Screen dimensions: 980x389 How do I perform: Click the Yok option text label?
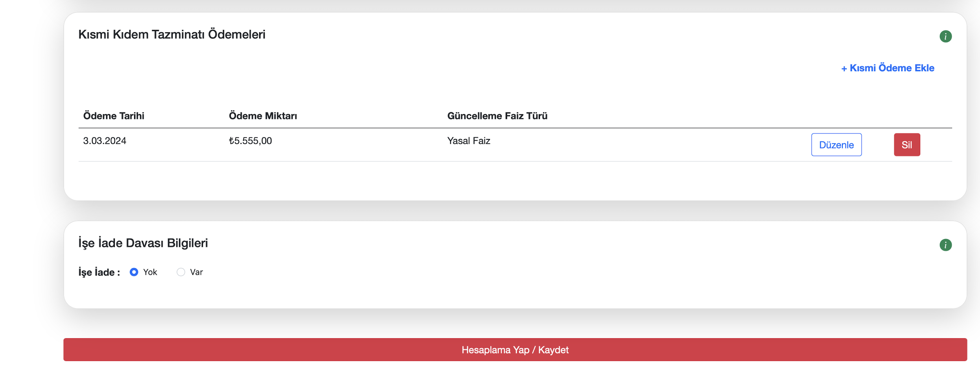tap(150, 272)
